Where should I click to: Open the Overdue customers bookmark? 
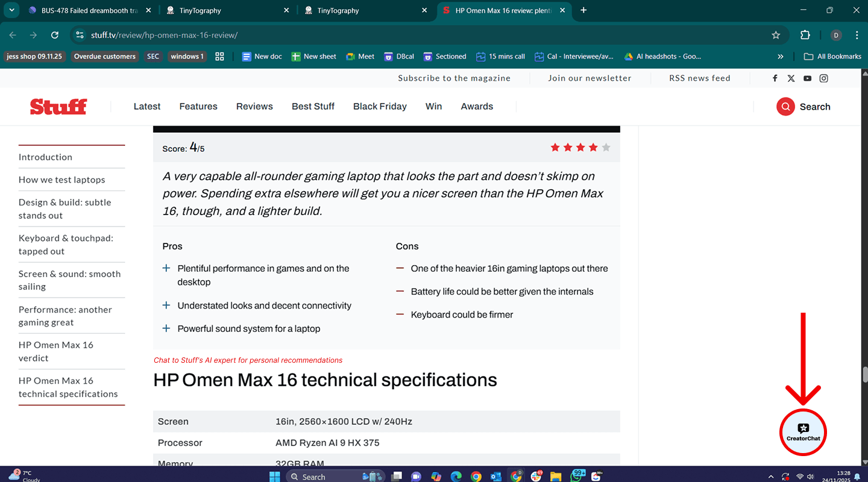[105, 56]
